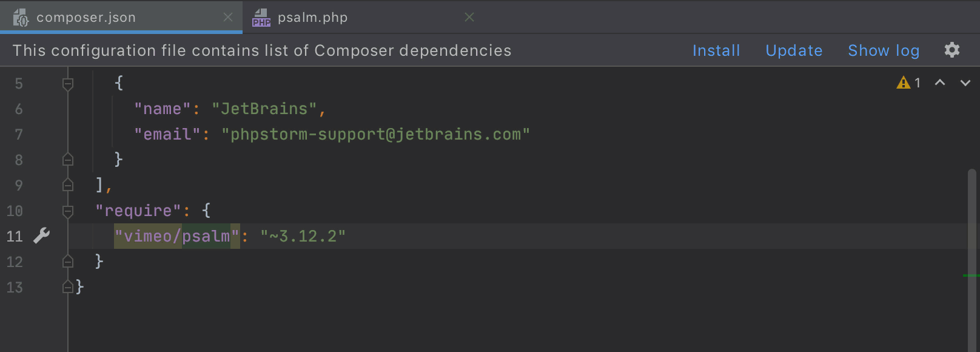The width and height of the screenshot is (980, 352).
Task: Click the fold indicator next to line 8
Action: pos(68,160)
